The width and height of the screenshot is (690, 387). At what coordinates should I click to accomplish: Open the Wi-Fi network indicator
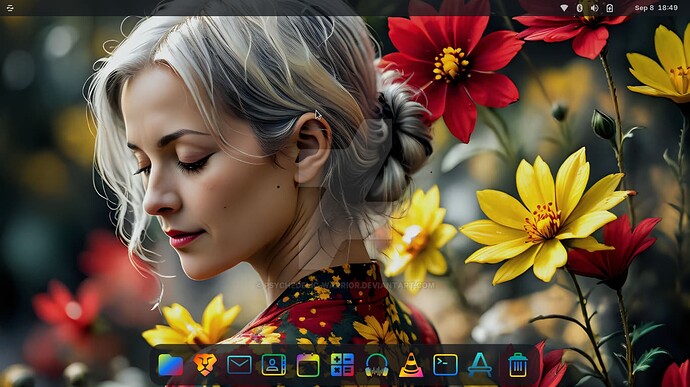564,8
